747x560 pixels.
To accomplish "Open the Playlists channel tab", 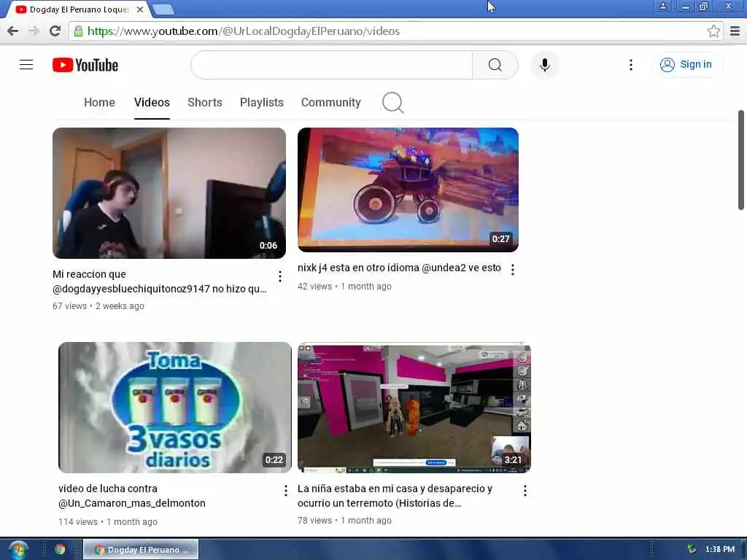I will click(262, 102).
